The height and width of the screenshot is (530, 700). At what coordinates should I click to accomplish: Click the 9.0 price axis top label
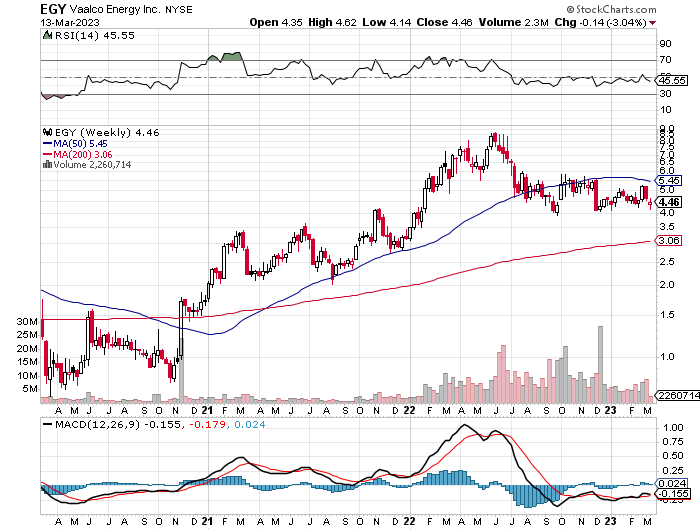[x=667, y=129]
